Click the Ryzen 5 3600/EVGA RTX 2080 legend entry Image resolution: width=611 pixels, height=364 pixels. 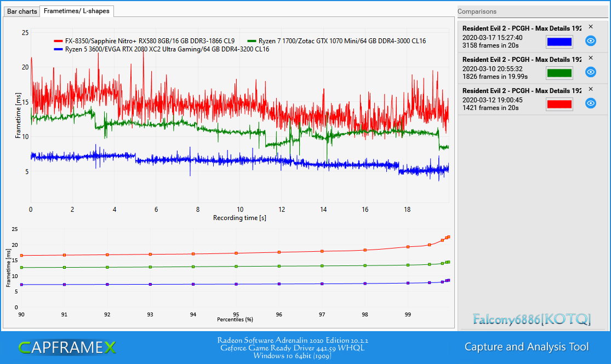[x=161, y=49]
